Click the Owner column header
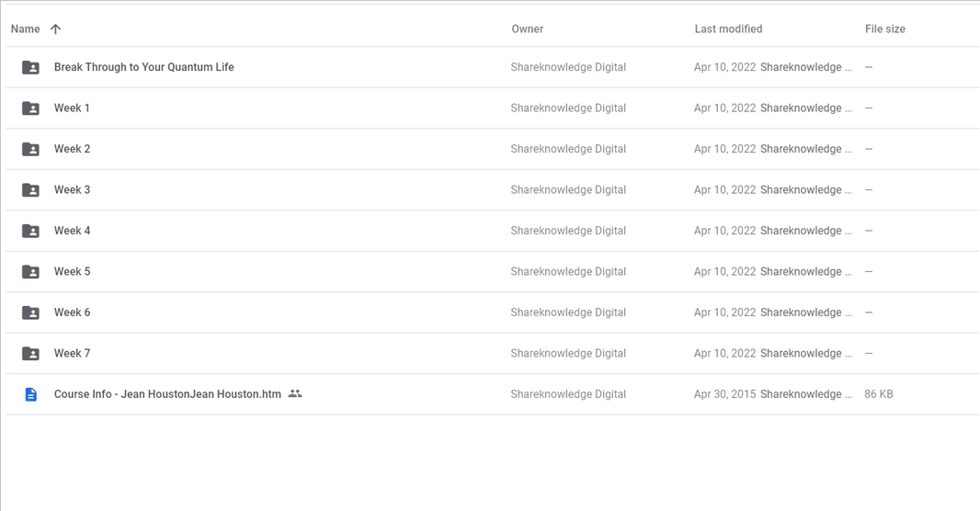 coord(528,28)
